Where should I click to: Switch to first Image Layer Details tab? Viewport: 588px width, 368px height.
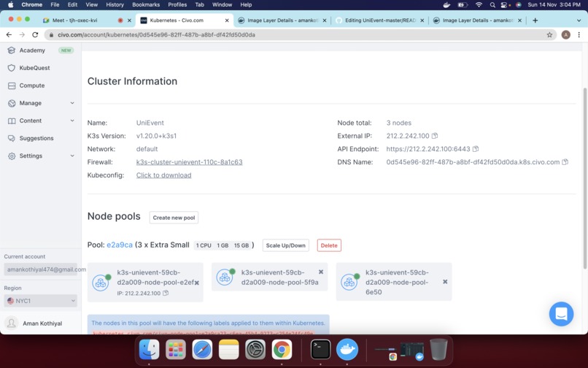[282, 20]
